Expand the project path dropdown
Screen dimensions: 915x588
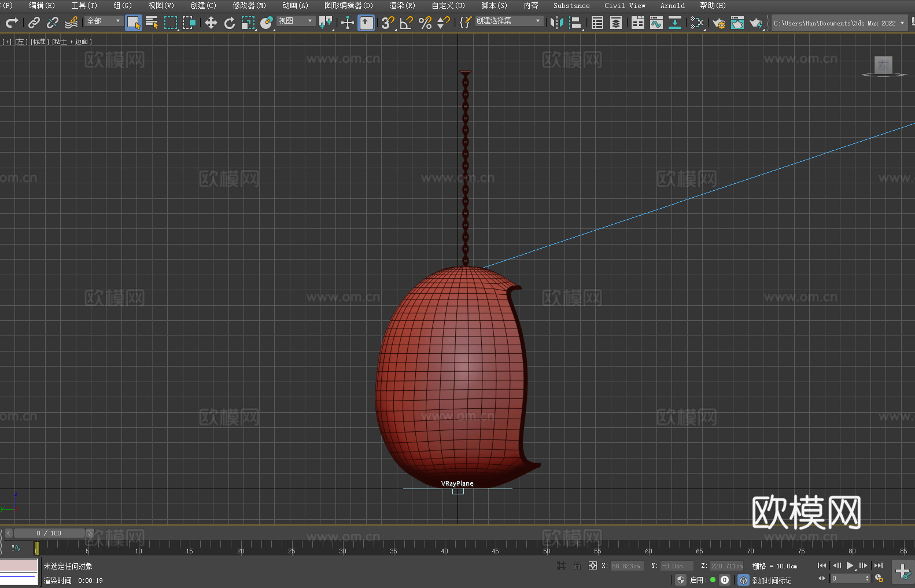coord(902,23)
